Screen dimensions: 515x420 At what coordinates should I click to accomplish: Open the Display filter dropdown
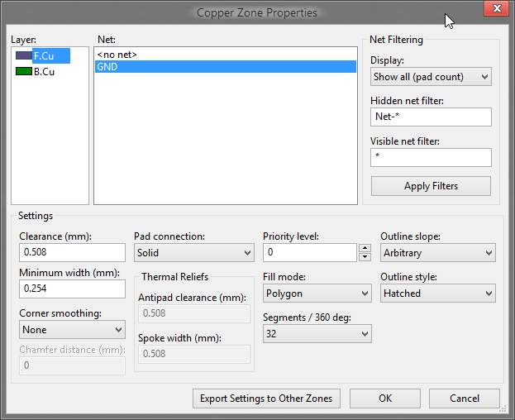point(431,77)
